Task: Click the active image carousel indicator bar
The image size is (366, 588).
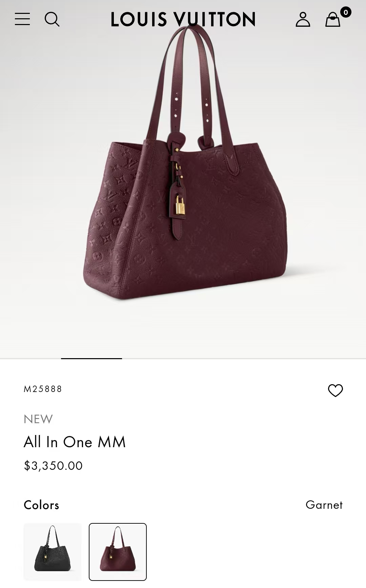Action: 91,358
